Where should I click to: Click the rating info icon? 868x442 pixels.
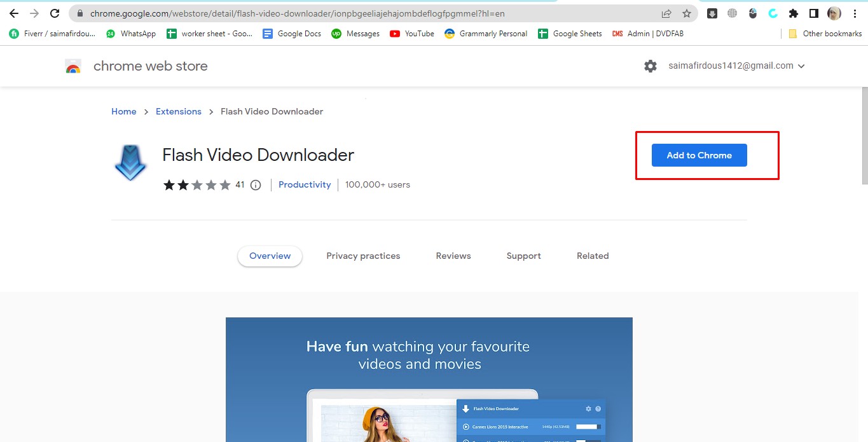click(256, 185)
